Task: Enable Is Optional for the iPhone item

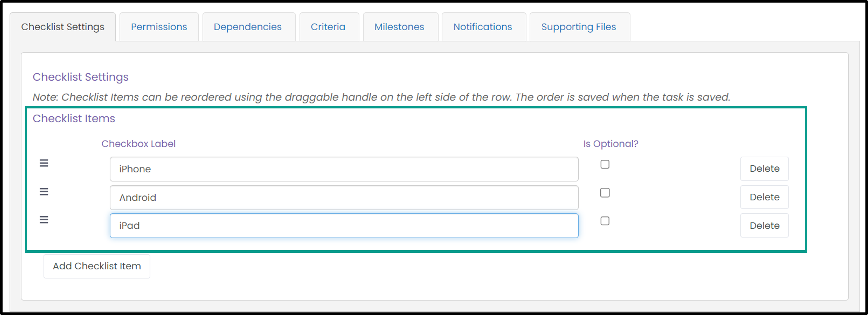Action: point(605,164)
